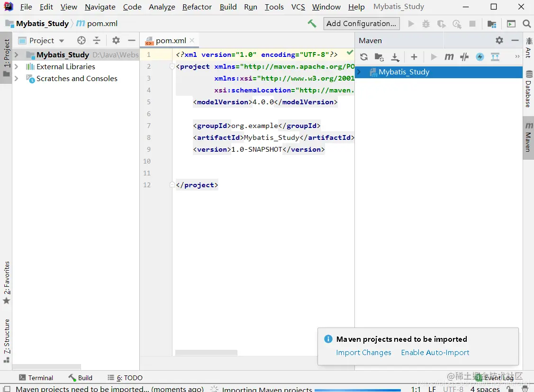Image resolution: width=534 pixels, height=392 pixels.
Task: Open the Refactor menu
Action: [197, 7]
